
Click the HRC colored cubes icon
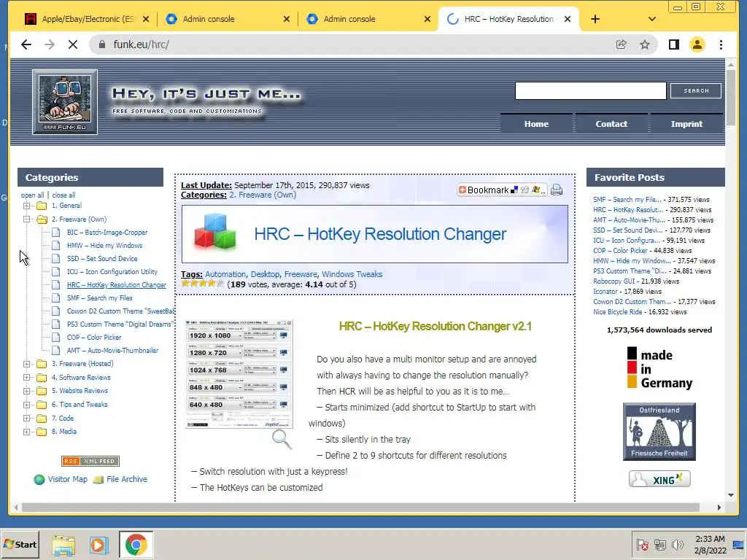tap(215, 232)
